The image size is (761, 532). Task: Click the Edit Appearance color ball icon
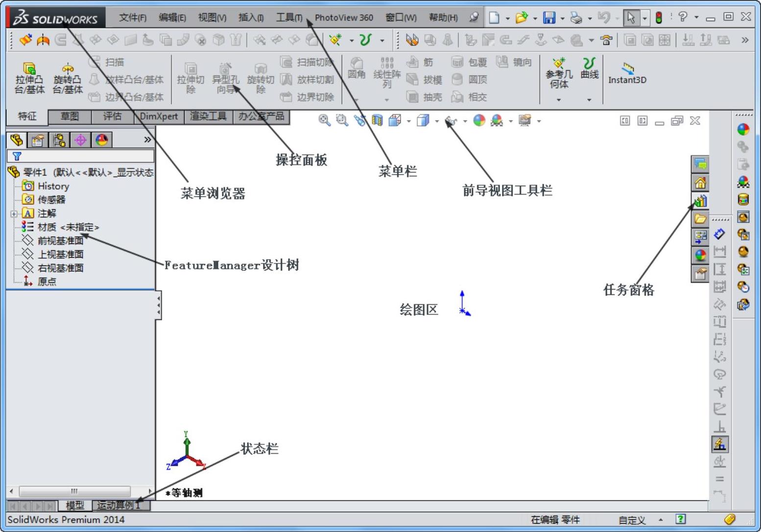click(x=479, y=121)
